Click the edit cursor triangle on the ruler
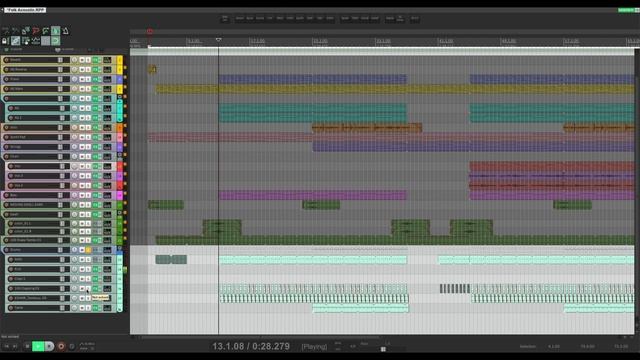The image size is (640, 360). pos(218,40)
